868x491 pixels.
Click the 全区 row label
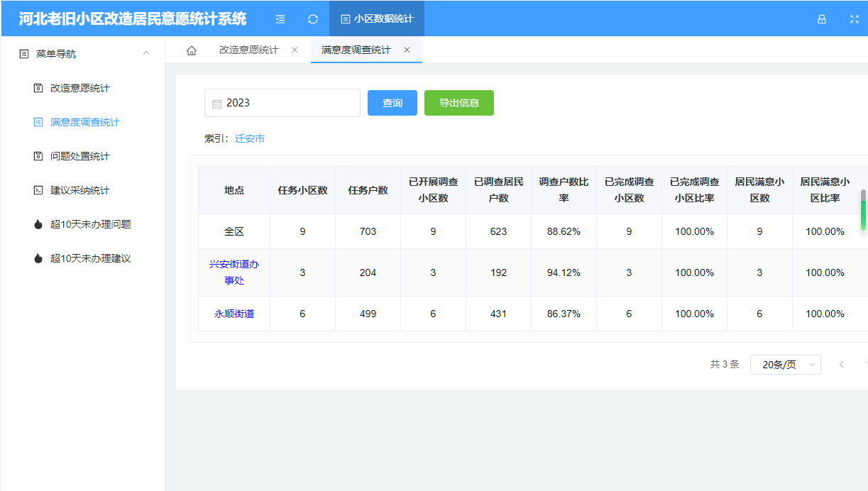234,231
